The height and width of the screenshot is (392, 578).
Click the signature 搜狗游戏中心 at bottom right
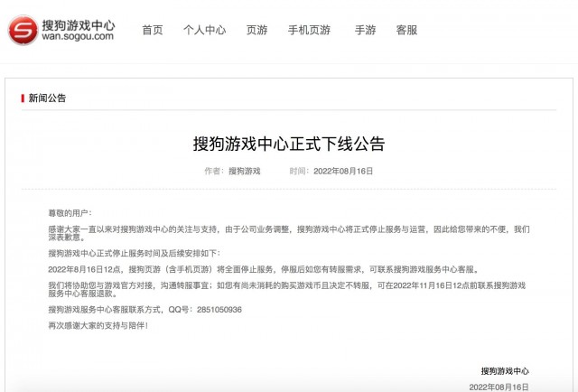click(x=505, y=371)
